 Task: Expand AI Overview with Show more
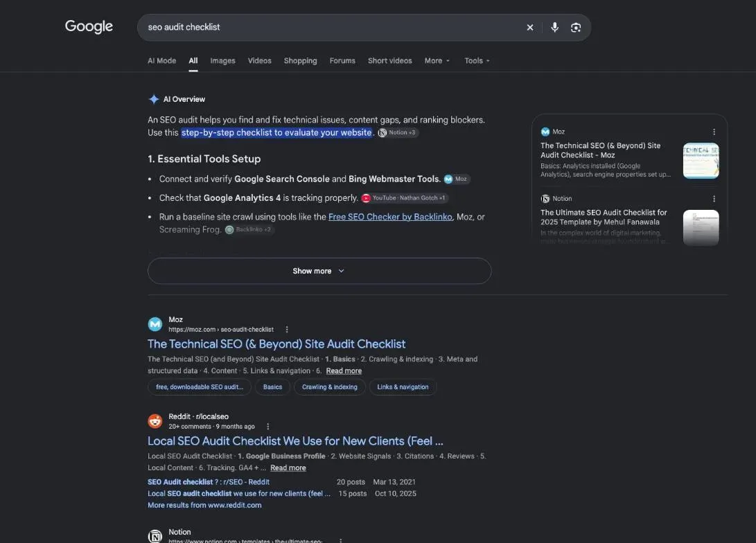(x=319, y=271)
